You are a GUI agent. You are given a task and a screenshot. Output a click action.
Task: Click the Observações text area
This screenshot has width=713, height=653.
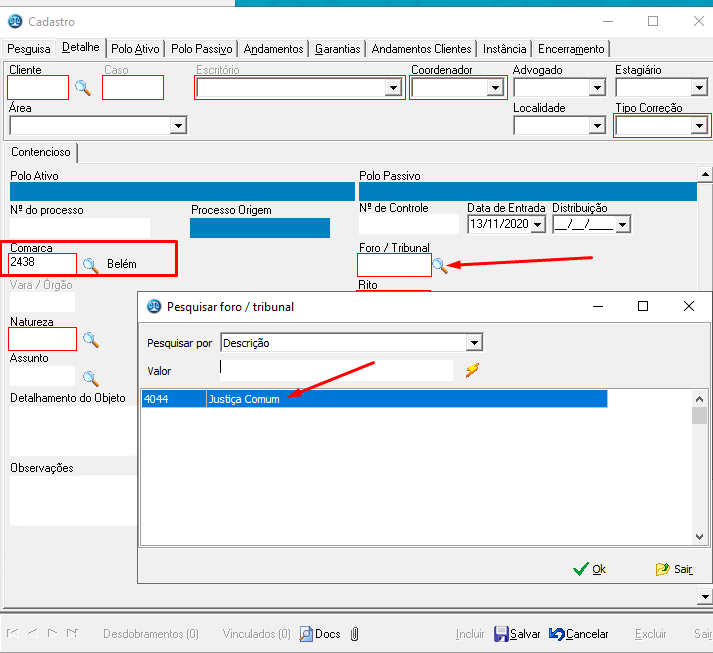[73, 501]
